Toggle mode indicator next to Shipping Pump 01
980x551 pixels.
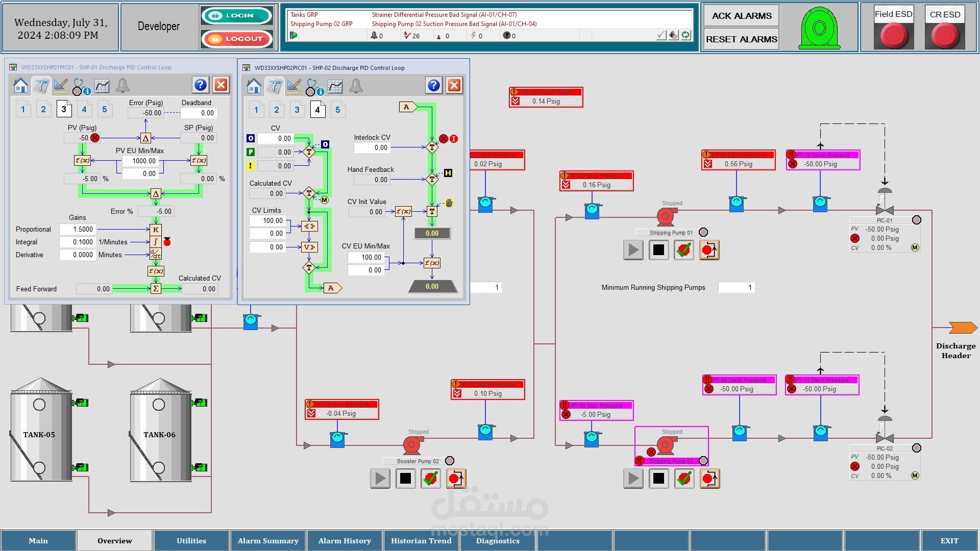click(703, 232)
